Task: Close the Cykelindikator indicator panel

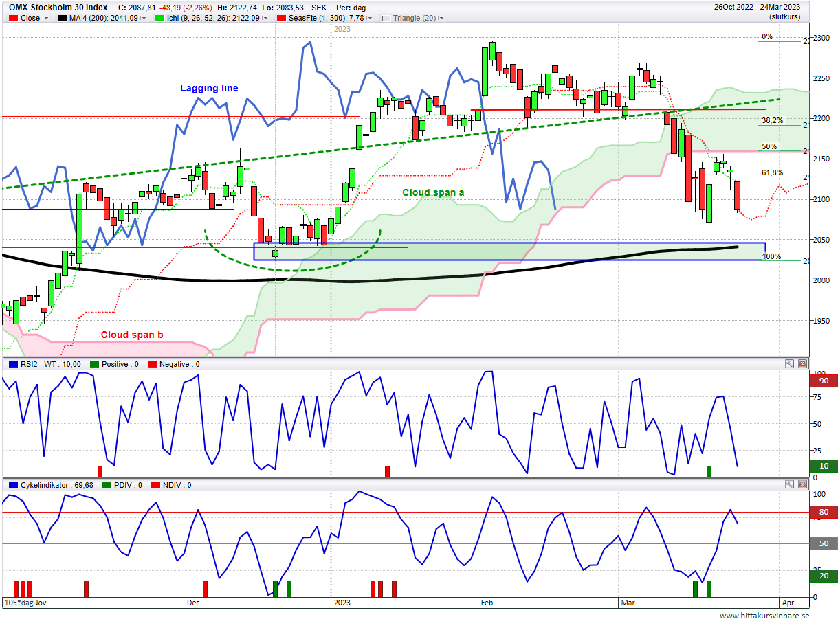Action: (802, 484)
